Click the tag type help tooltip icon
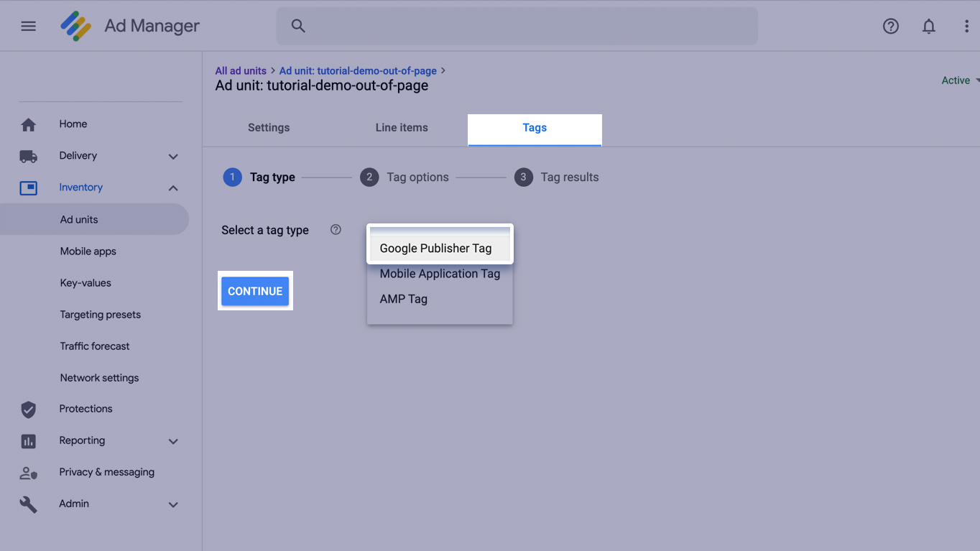 click(336, 230)
